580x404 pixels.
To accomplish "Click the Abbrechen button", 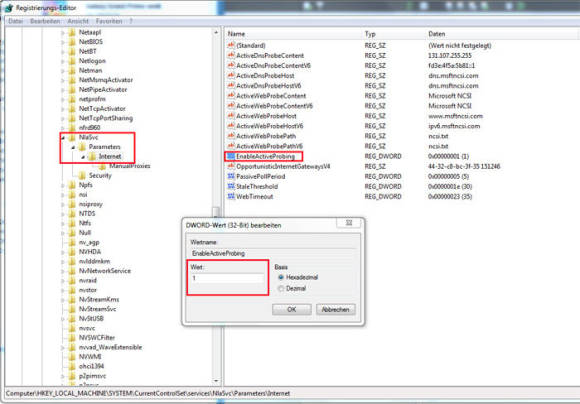I will click(x=336, y=309).
